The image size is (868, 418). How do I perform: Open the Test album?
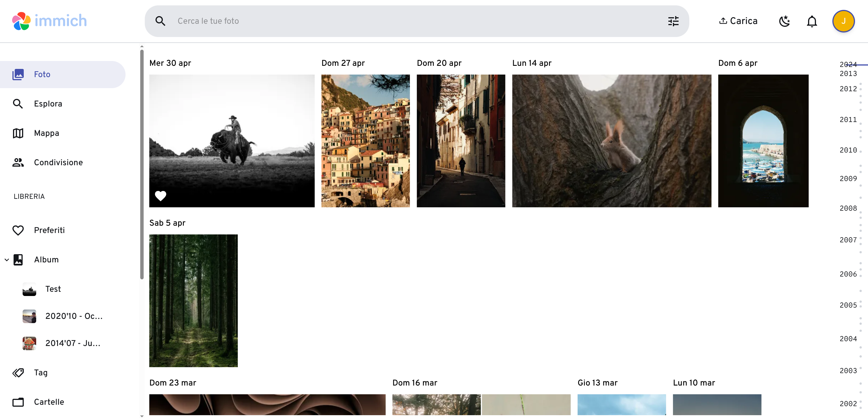pyautogui.click(x=53, y=289)
